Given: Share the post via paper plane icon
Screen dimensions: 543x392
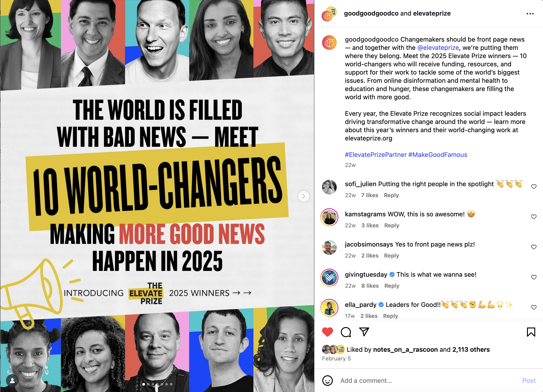Looking at the screenshot, I should coord(364,332).
